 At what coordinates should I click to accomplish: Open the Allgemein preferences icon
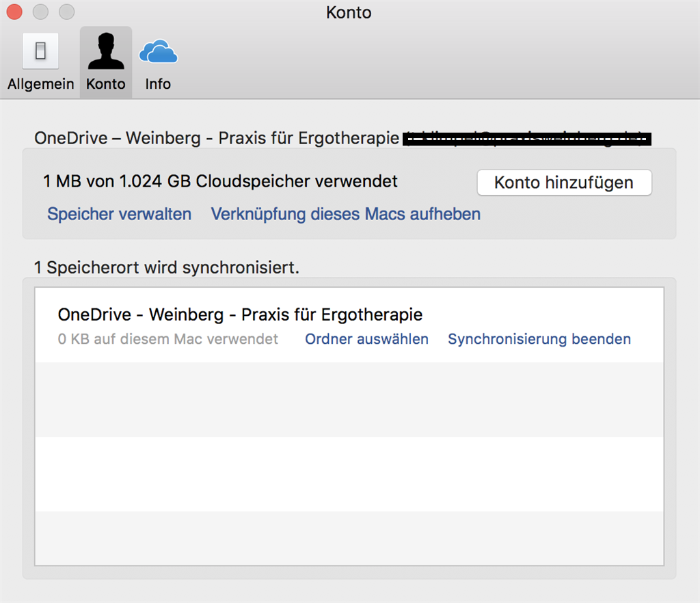coord(40,51)
